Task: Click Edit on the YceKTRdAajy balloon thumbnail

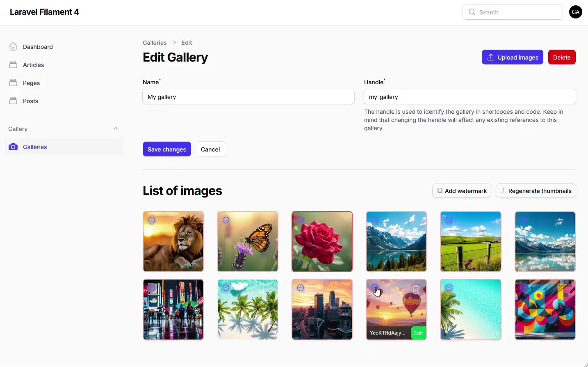Action: 417,333
